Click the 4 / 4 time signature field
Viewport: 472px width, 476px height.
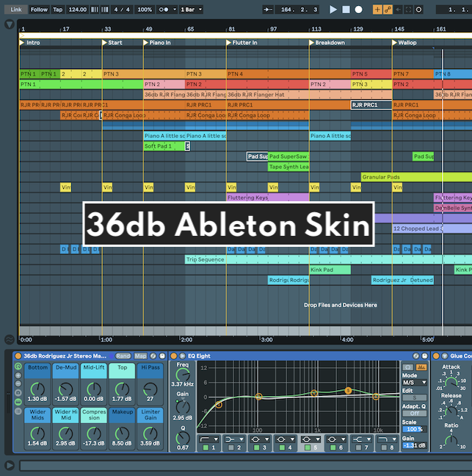coord(122,10)
